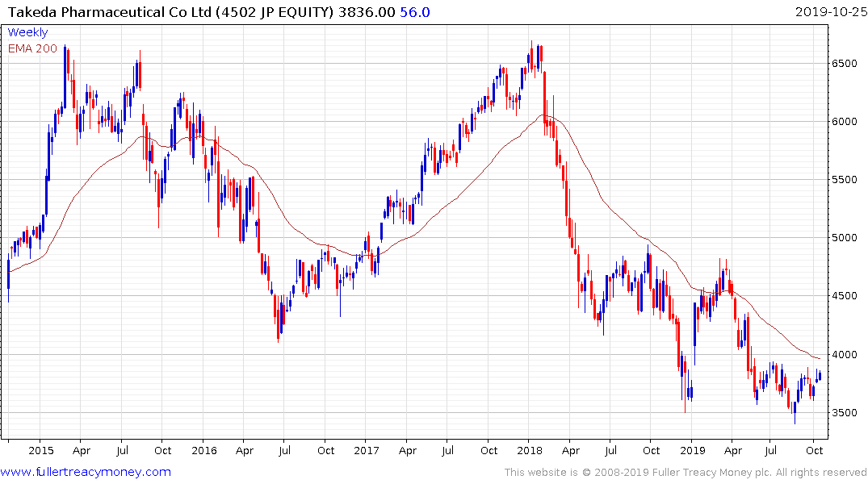Viewport: 868px width, 484px height.
Task: Click the price change value 56.0
Action: click(x=415, y=12)
